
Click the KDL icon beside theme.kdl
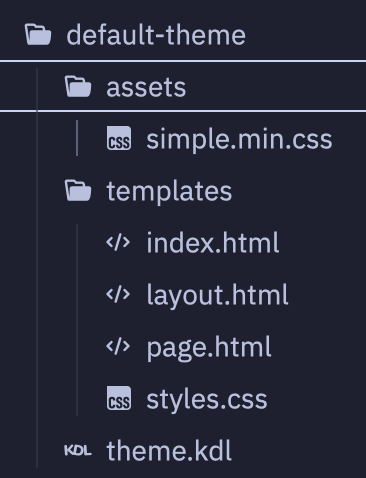coord(78,451)
